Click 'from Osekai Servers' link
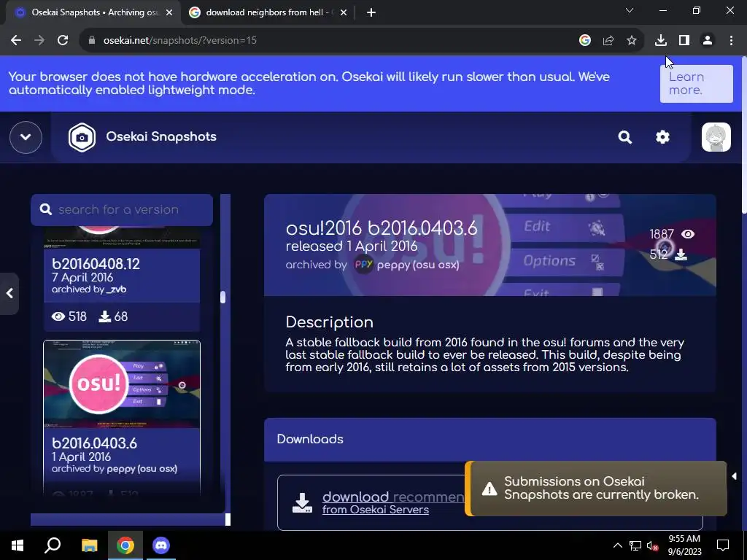747x560 pixels. 376,510
